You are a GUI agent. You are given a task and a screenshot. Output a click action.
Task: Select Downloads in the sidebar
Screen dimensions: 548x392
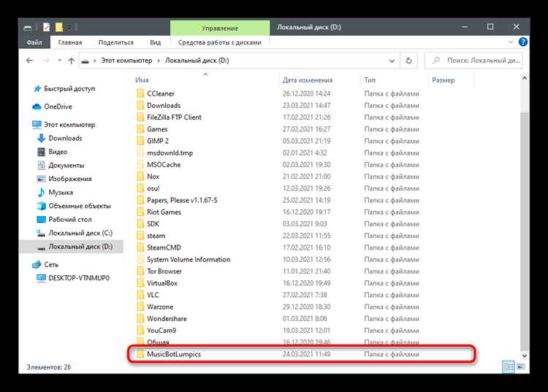click(65, 138)
